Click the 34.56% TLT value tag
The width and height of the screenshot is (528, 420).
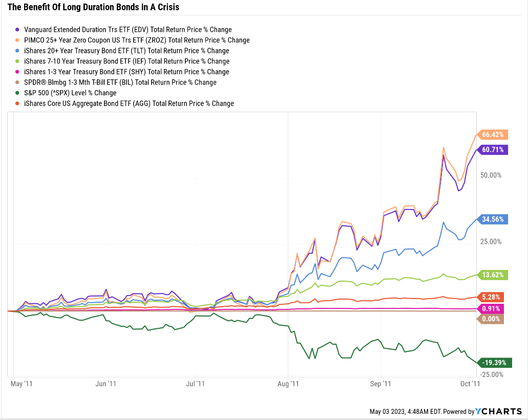(x=493, y=219)
